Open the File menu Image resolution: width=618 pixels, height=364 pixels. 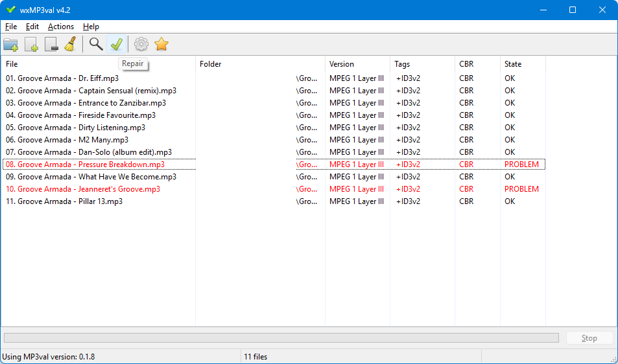[x=11, y=27]
